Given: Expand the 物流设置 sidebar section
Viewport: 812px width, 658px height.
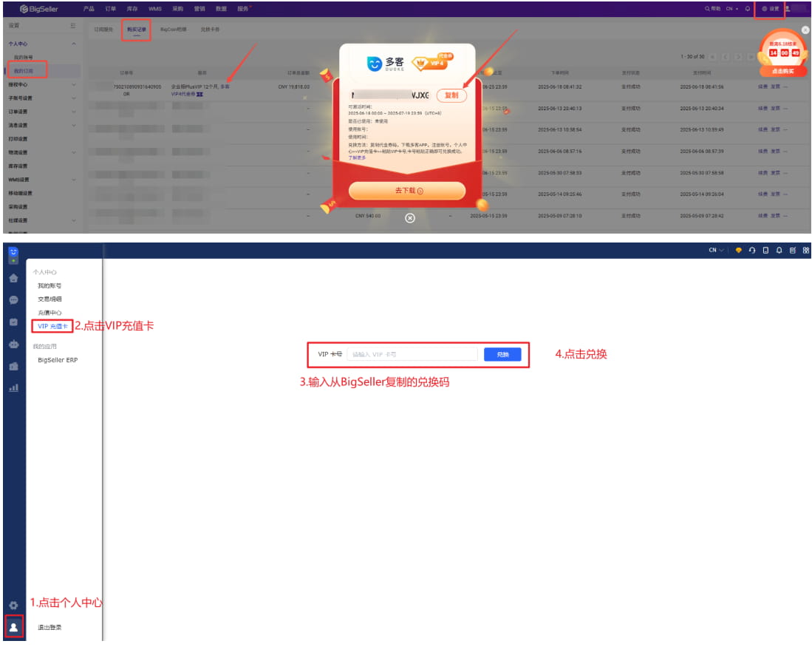Looking at the screenshot, I should coord(74,152).
